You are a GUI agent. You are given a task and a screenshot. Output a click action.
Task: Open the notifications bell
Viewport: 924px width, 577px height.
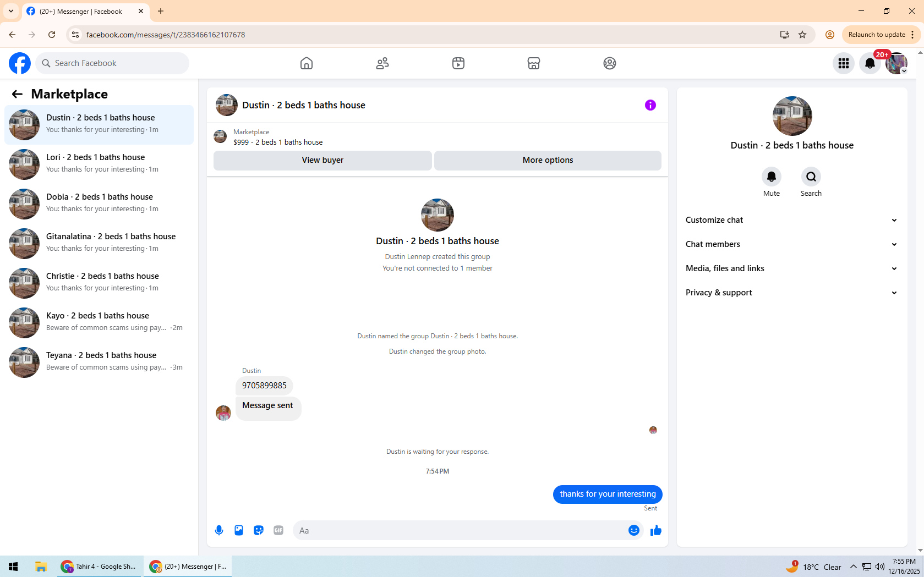point(870,63)
